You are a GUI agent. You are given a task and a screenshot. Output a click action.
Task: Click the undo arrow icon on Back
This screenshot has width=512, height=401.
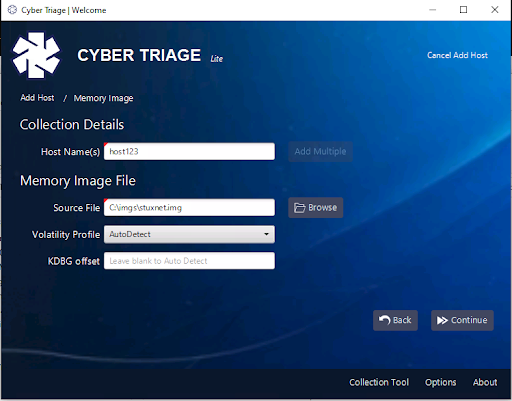pyautogui.click(x=384, y=320)
